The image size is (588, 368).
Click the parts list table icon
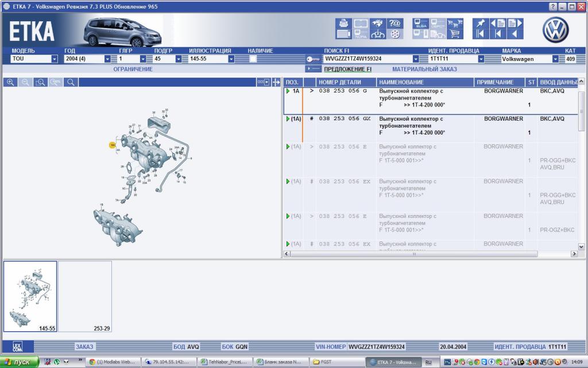coord(343,34)
